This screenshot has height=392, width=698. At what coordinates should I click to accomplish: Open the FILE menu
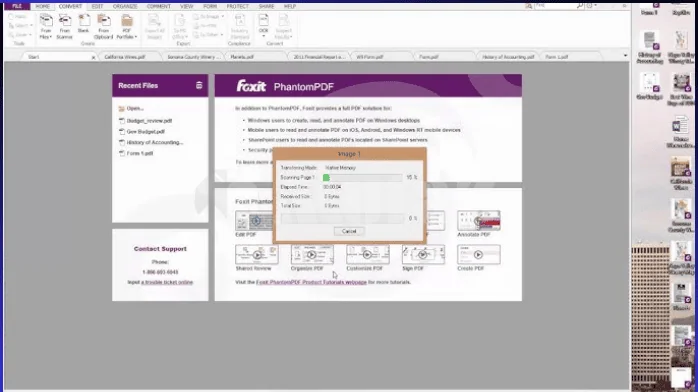(17, 6)
